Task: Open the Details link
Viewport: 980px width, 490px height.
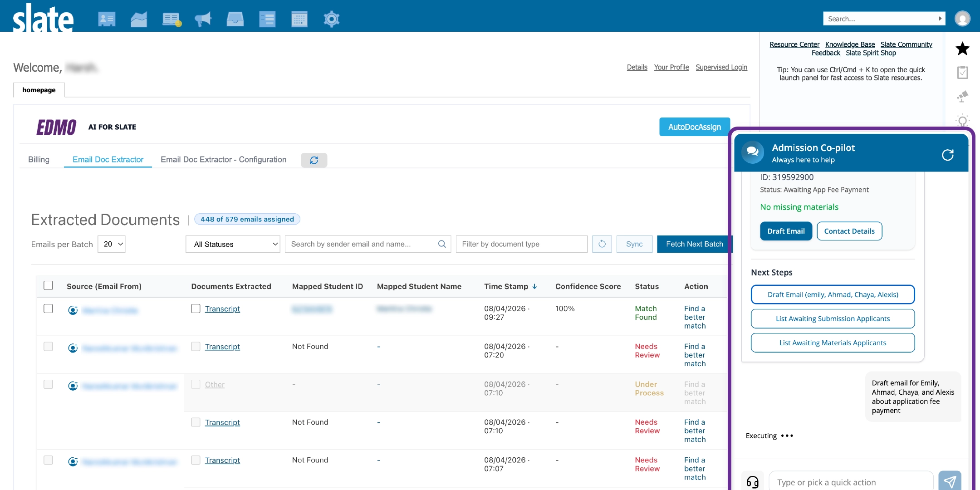Action: point(637,67)
